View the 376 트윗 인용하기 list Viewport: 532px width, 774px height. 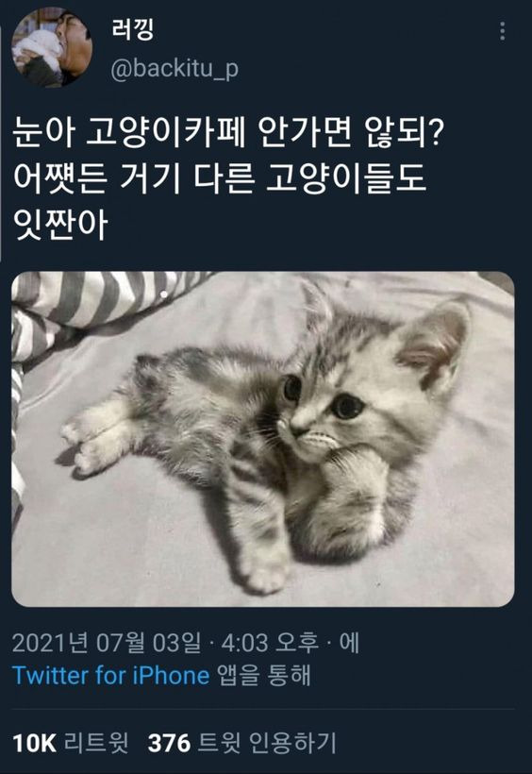pos(242,743)
